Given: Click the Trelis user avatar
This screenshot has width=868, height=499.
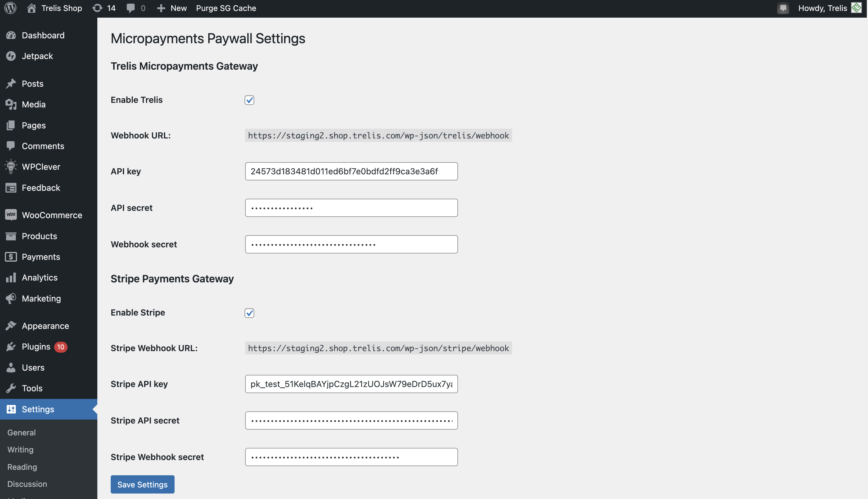Looking at the screenshot, I should (x=856, y=8).
